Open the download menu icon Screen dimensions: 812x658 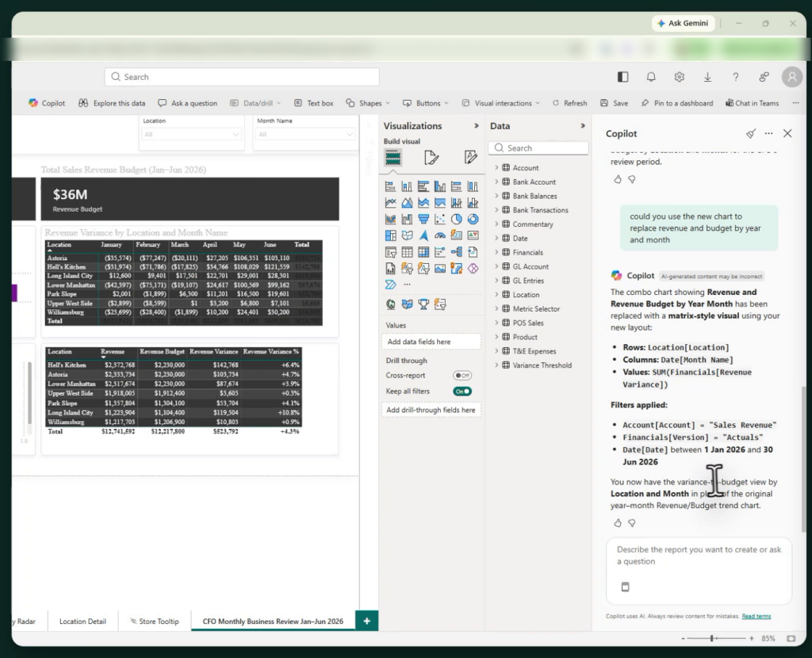coord(707,77)
